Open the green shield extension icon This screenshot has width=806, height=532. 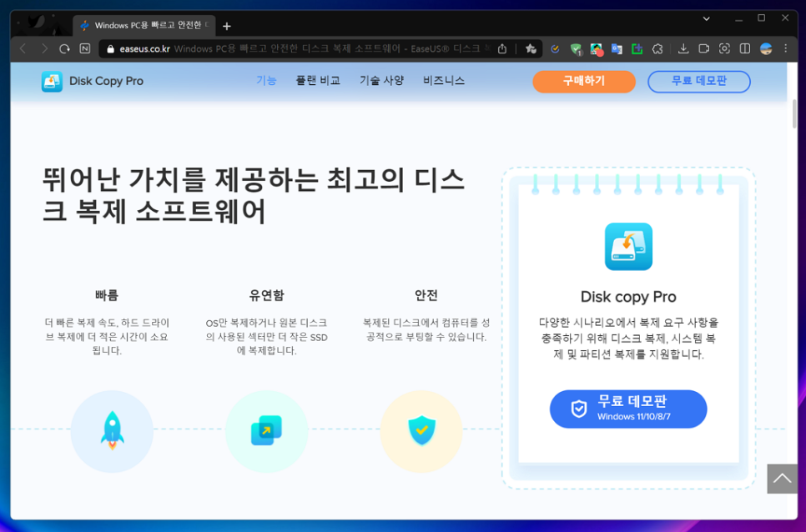[x=576, y=49]
